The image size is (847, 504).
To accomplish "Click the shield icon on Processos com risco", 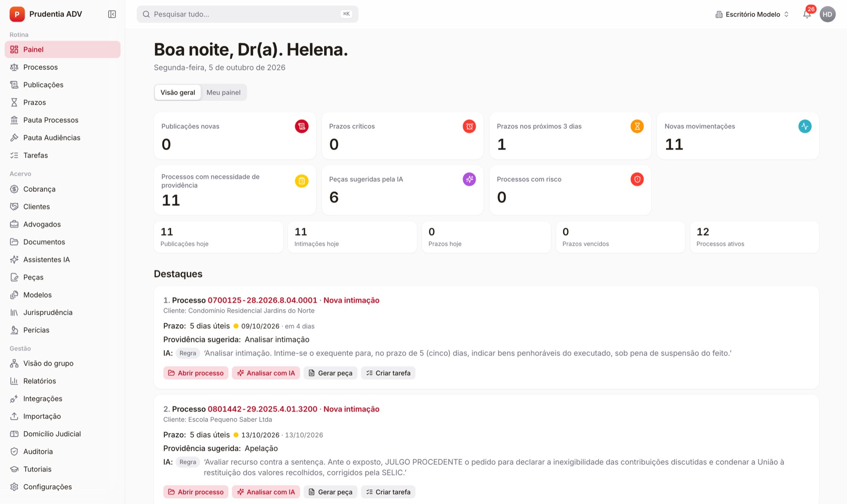I will pyautogui.click(x=637, y=179).
